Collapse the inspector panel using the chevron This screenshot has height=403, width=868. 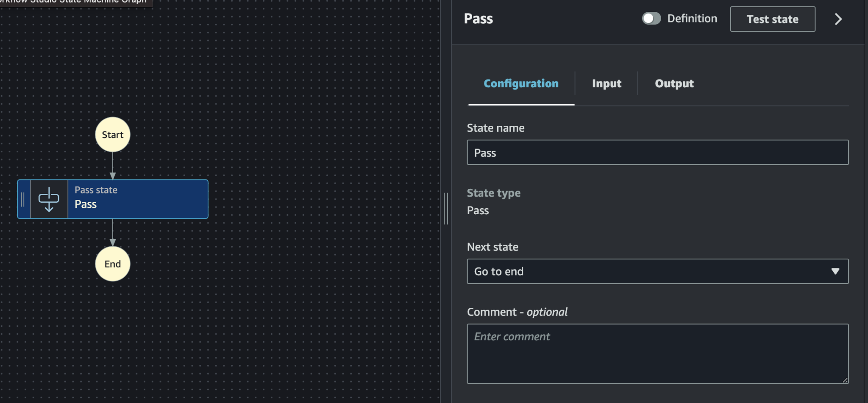(x=838, y=19)
